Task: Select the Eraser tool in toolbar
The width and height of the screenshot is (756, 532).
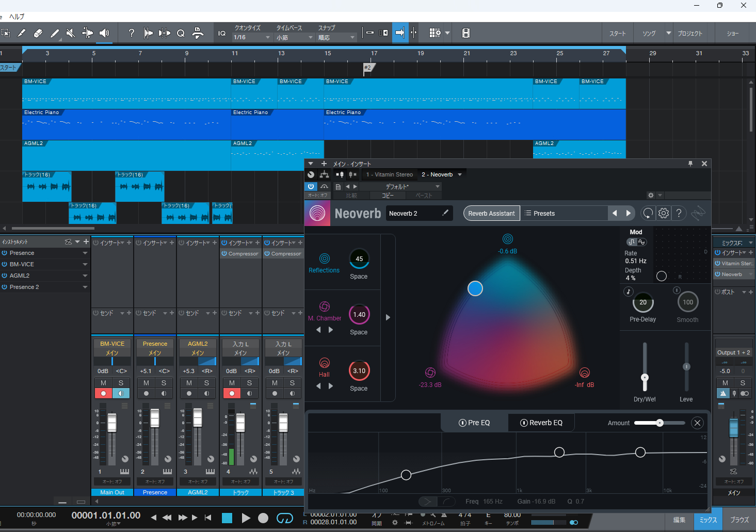Action: click(38, 33)
